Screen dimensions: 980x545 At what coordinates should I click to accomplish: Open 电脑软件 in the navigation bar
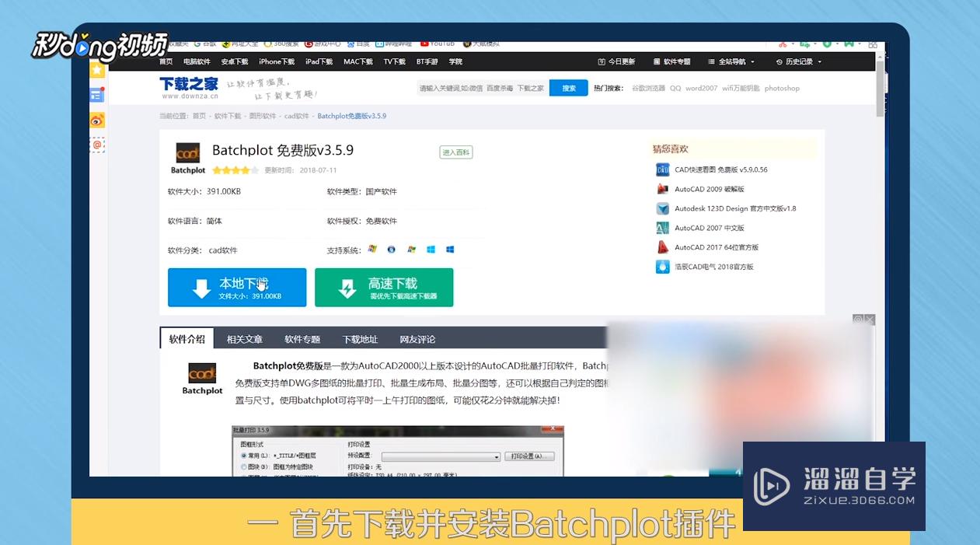tap(197, 61)
